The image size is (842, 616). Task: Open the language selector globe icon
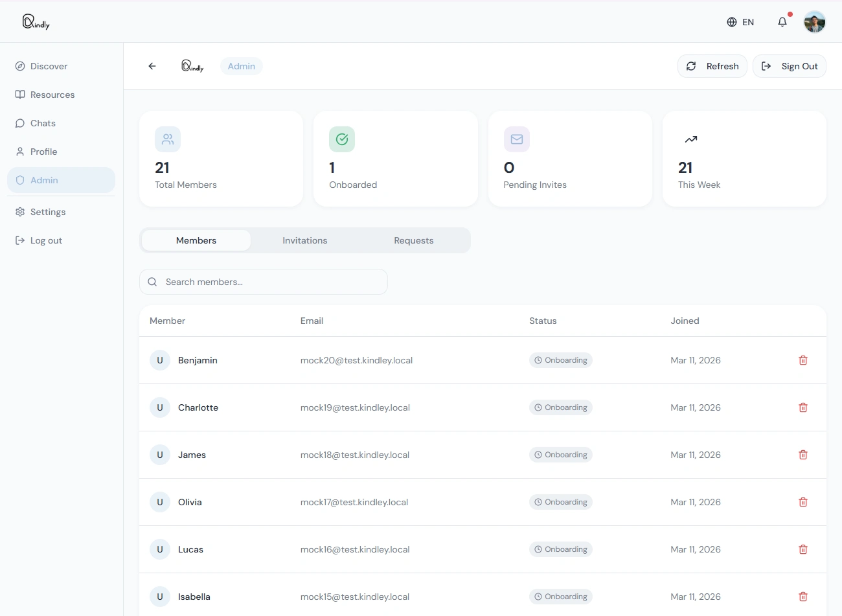(732, 22)
